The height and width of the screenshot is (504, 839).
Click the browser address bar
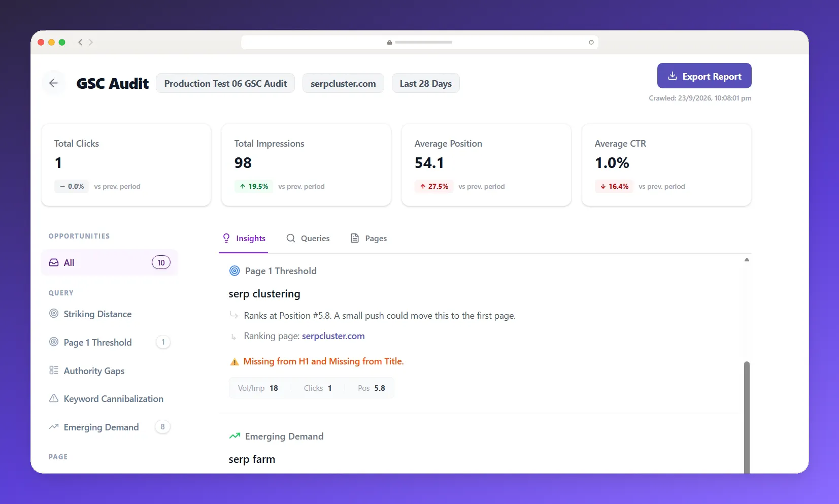(x=420, y=42)
